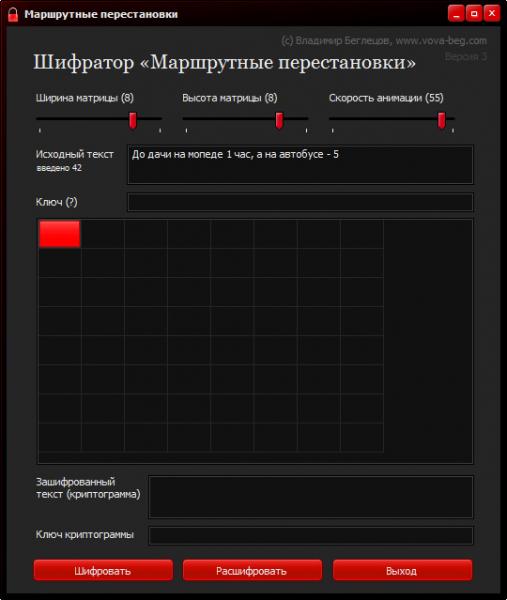Close the window with the red X
507x600 pixels.
click(x=492, y=14)
